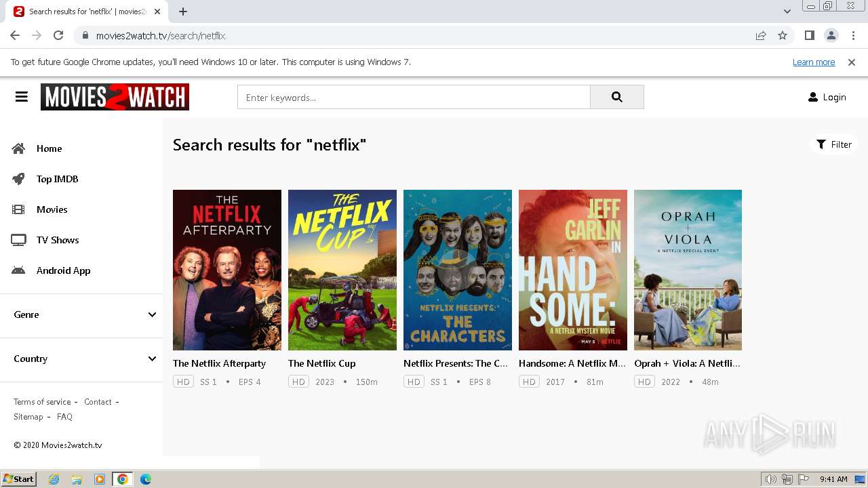Open new browser tab
Viewport: 868px width, 488px height.
click(x=183, y=12)
